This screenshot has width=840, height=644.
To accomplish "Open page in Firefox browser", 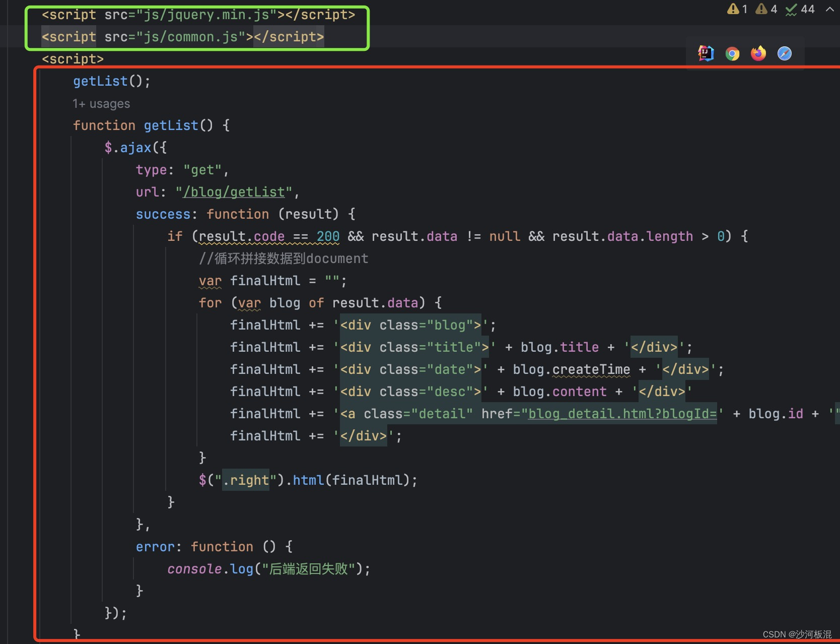I will [758, 53].
